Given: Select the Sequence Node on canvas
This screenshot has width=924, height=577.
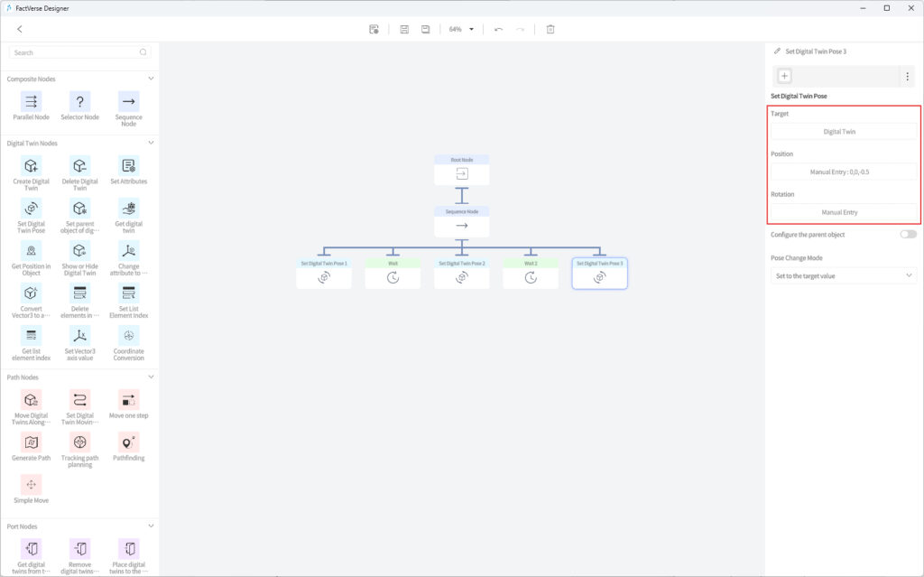Looking at the screenshot, I should (461, 222).
